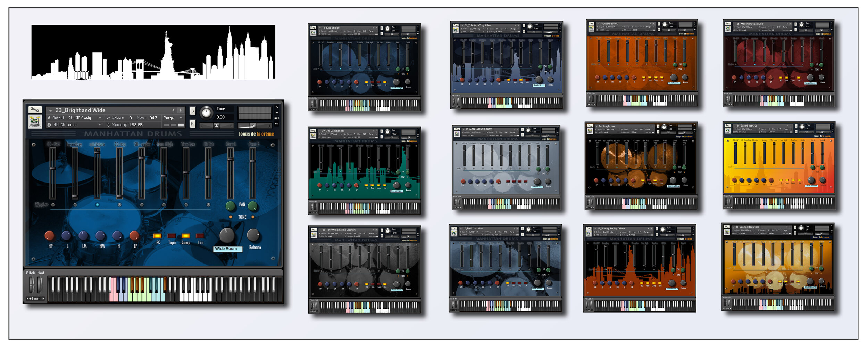Select the 14_Jungle Jazz preview

tap(641, 166)
